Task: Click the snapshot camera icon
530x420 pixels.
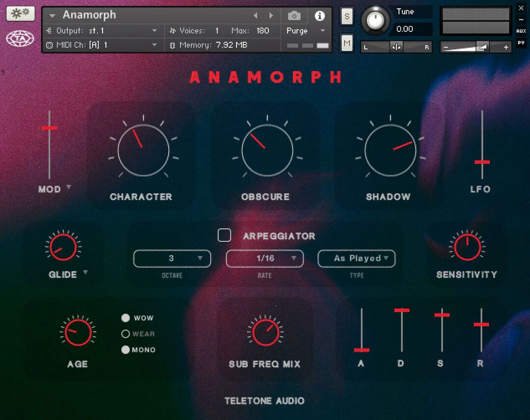Action: pos(294,16)
